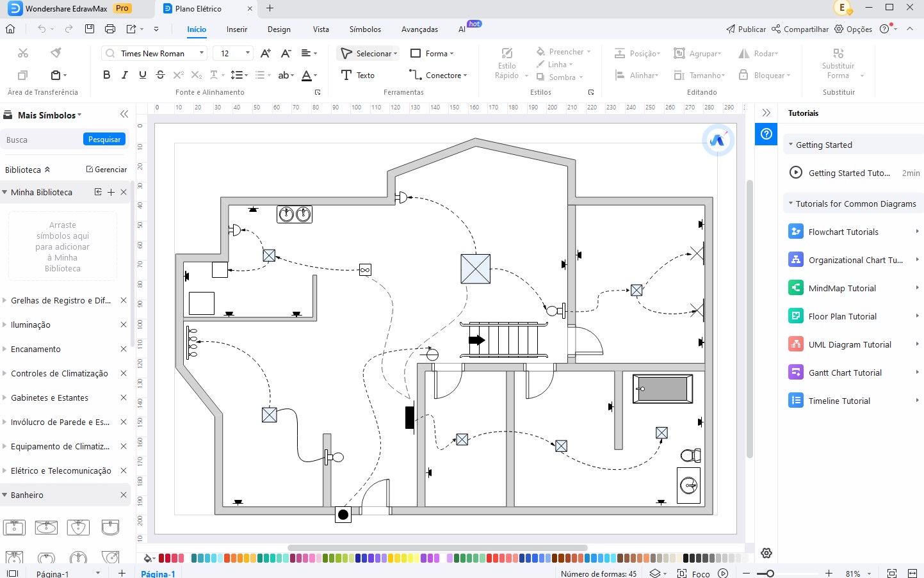Click the Bold formatting icon
This screenshot has width=924, height=578.
(x=106, y=75)
